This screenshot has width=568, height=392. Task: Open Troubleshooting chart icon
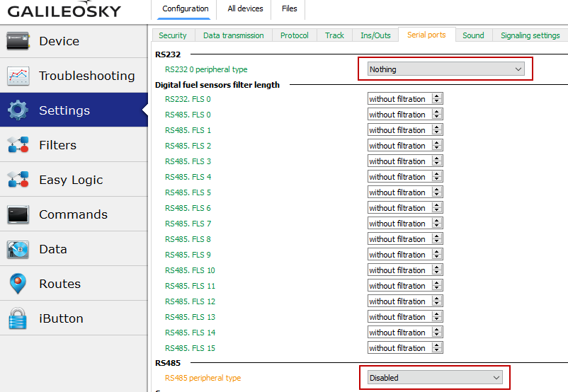tap(18, 76)
